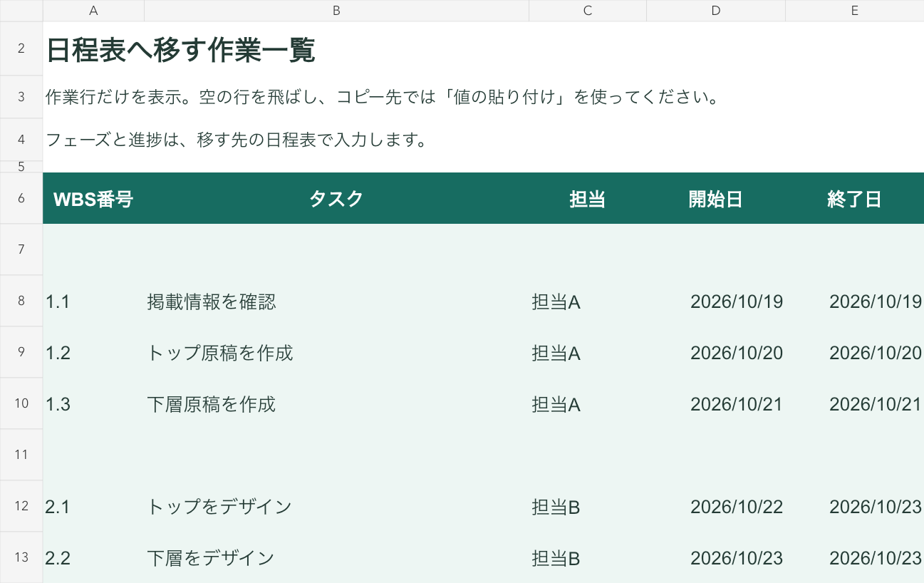The width and height of the screenshot is (924, 583).
Task: Select the task トップ原稿を作成
Action: [x=336, y=353]
